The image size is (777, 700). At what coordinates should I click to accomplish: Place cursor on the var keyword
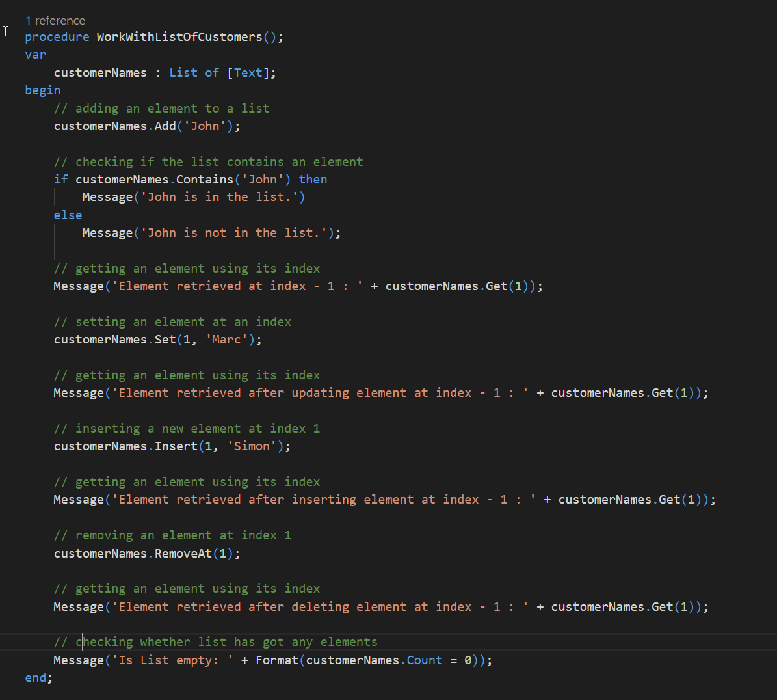[x=36, y=55]
